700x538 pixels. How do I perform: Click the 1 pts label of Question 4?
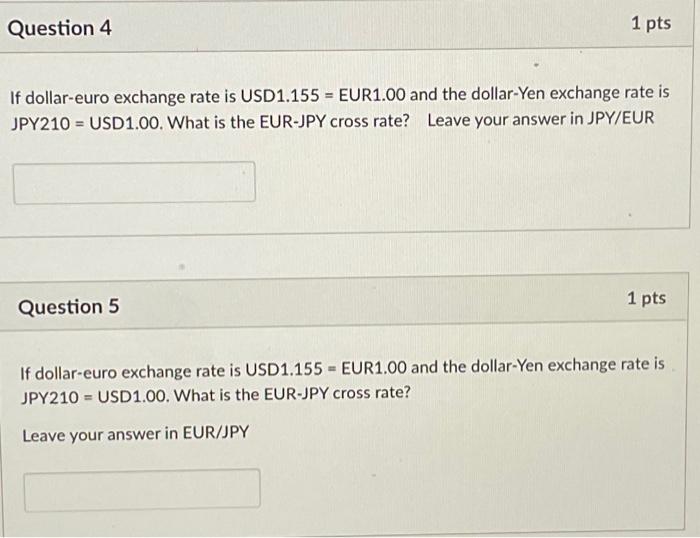pyautogui.click(x=651, y=24)
